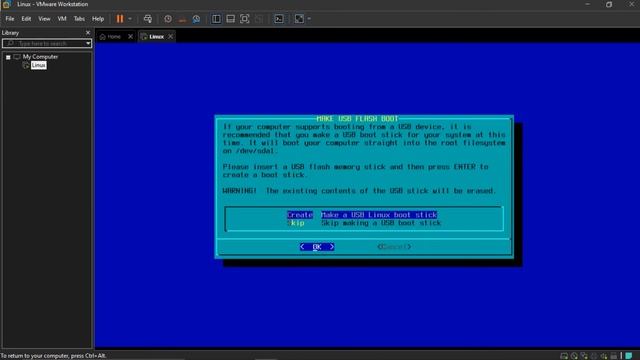Open the library search dropdown arrow

click(x=88, y=43)
